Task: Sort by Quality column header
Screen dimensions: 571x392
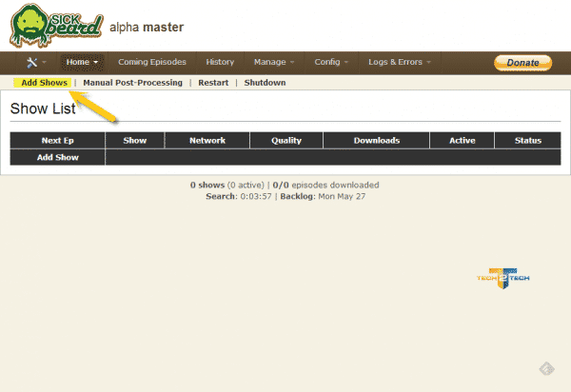Action: (286, 141)
